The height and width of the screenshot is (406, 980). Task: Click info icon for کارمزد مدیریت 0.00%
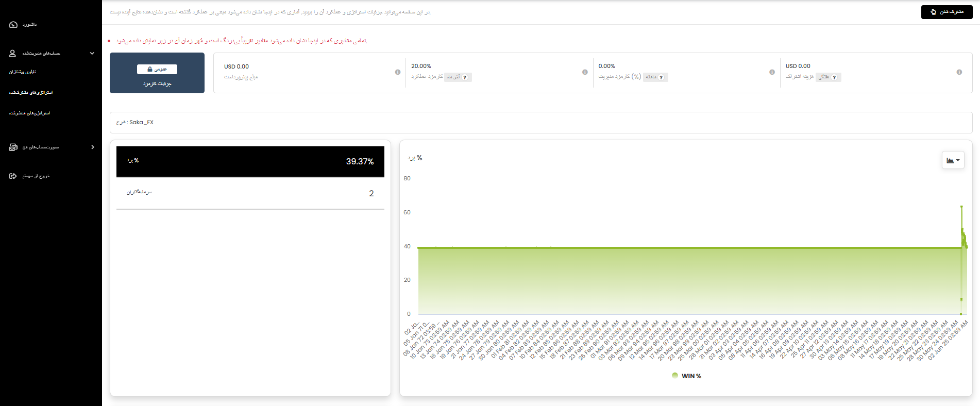pos(772,72)
